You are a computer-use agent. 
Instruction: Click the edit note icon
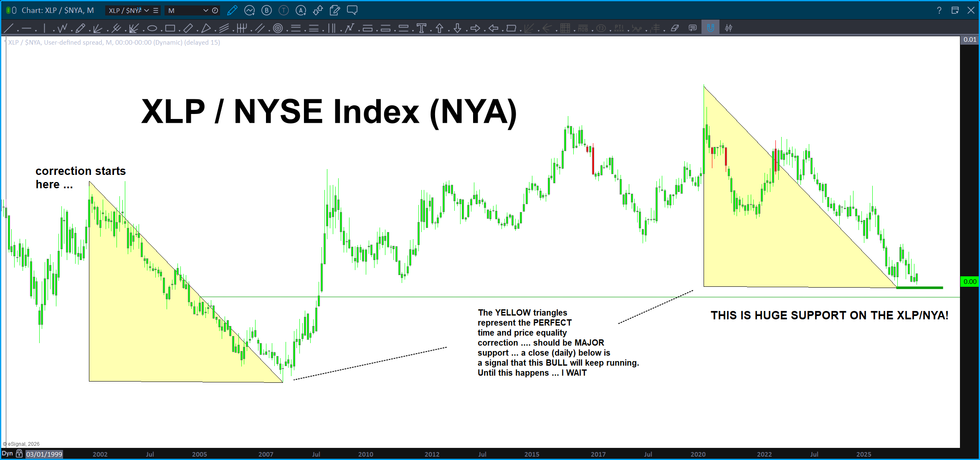click(335, 10)
